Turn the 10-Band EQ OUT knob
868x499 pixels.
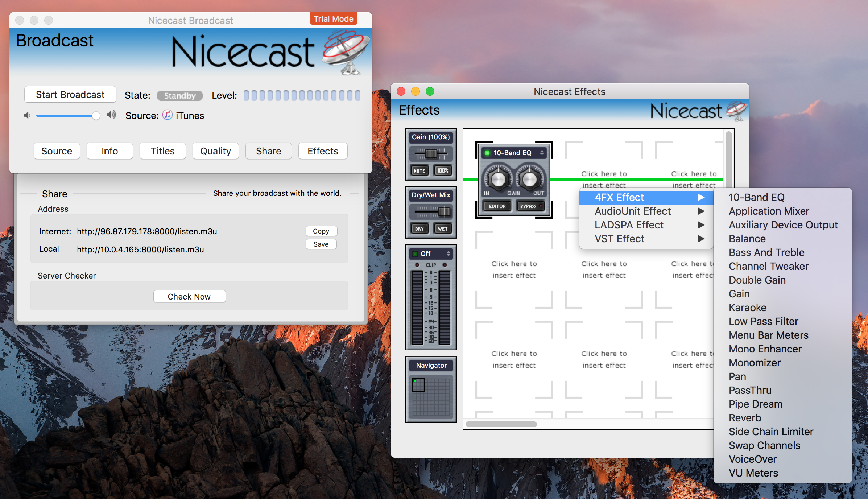click(529, 179)
